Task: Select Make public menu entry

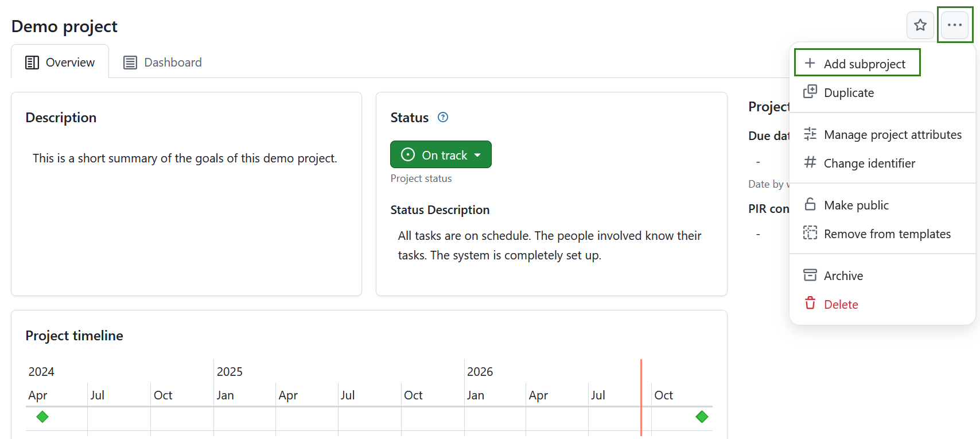Action: point(882,205)
